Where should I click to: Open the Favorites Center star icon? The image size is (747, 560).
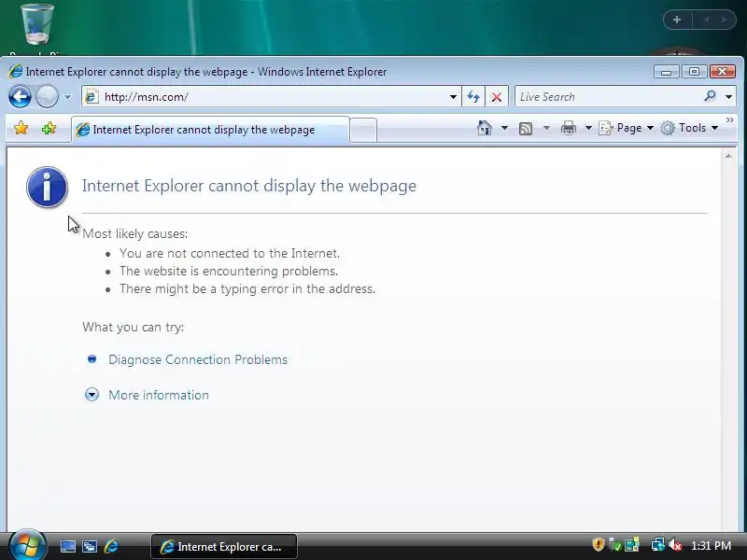tap(21, 128)
